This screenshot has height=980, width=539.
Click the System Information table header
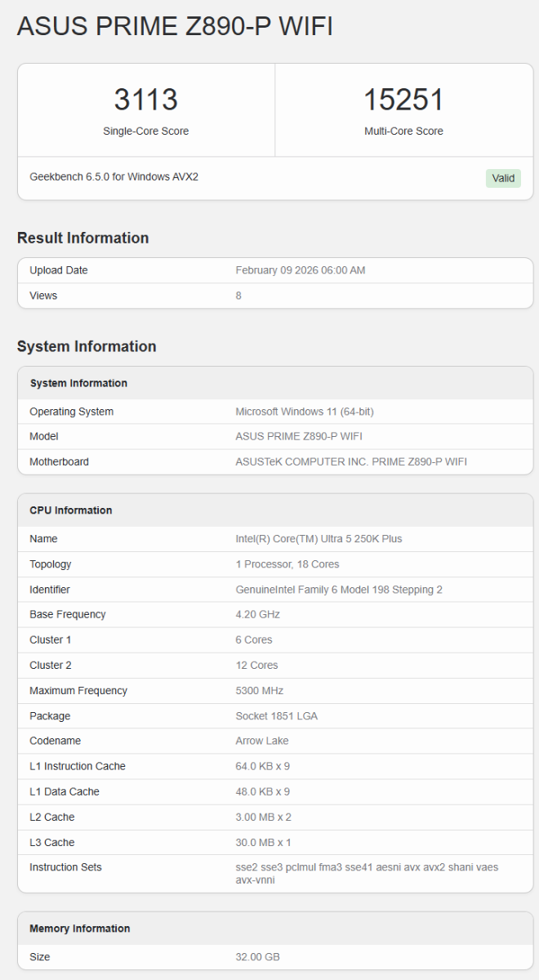pos(78,383)
